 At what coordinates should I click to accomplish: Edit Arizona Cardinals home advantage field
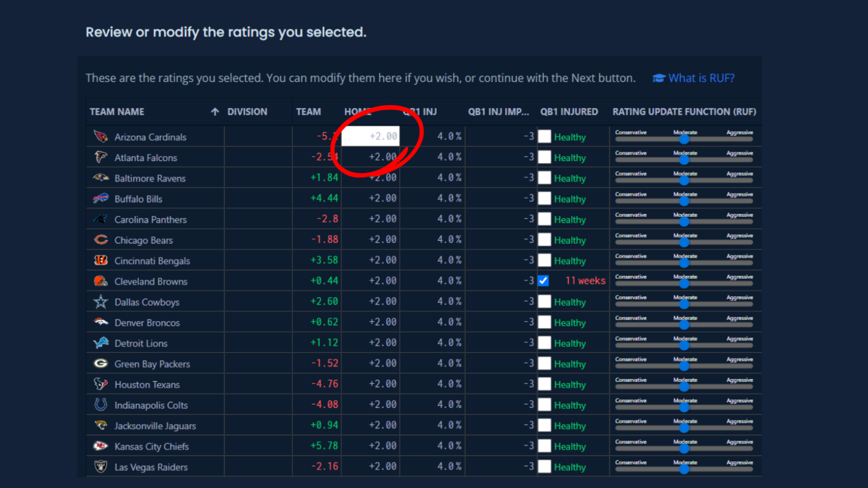click(370, 136)
